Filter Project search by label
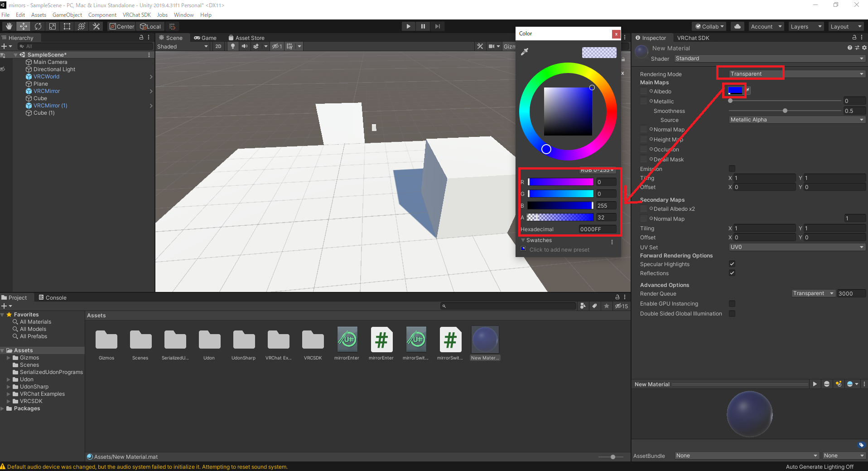Screen dimensions: 868x471 (595, 306)
